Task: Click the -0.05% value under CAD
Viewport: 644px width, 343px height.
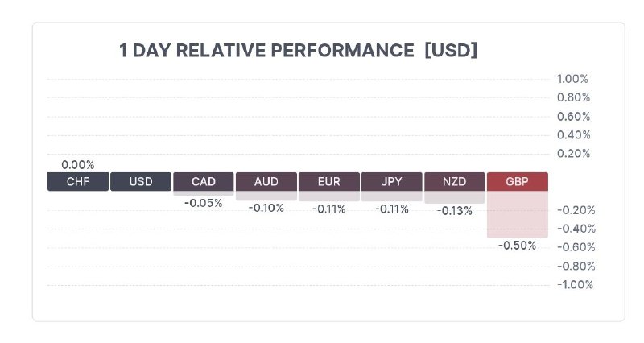Action: pyautogui.click(x=204, y=204)
